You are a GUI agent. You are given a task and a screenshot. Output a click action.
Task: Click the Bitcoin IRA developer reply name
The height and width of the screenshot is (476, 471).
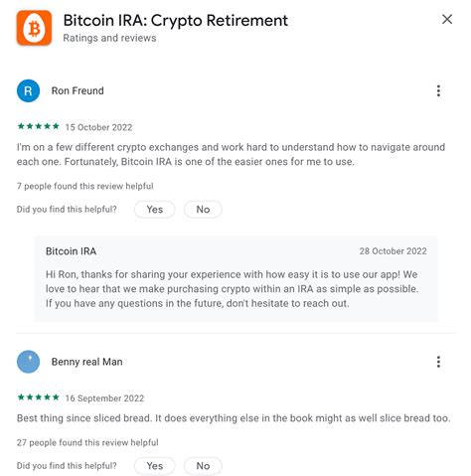(x=71, y=251)
